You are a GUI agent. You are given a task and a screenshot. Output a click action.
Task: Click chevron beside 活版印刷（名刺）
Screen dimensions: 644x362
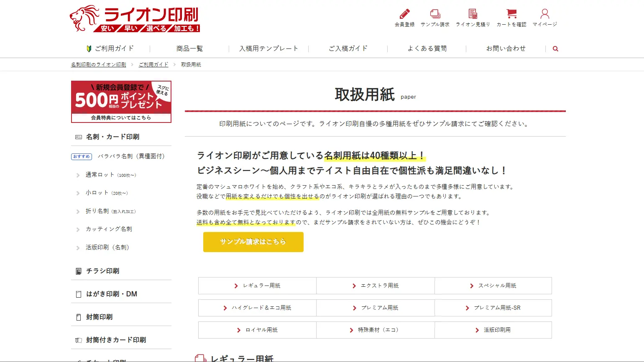coord(78,248)
